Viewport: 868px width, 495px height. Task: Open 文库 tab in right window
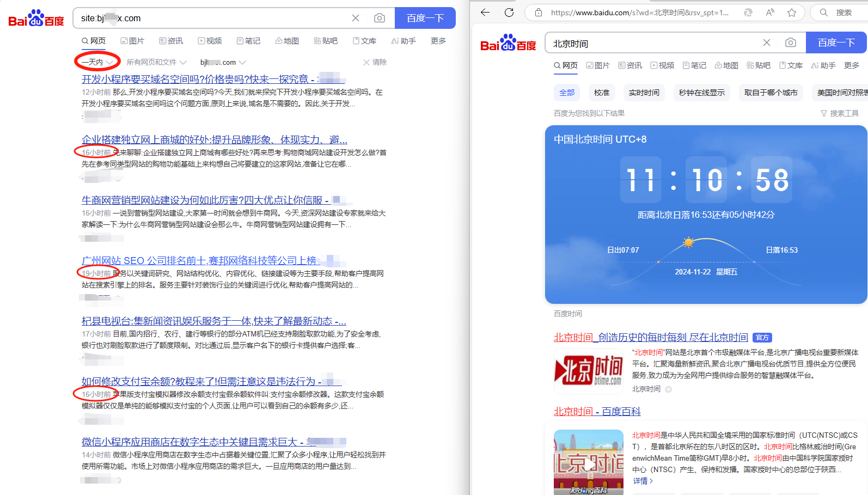tap(791, 65)
